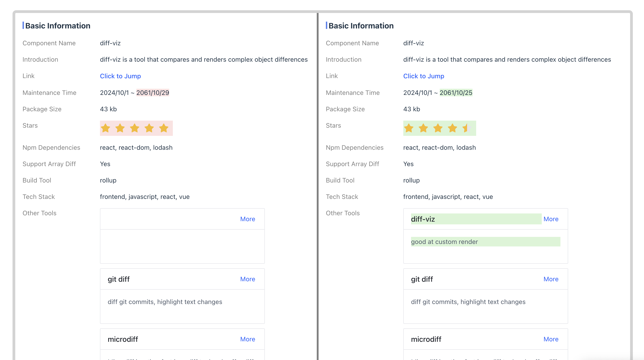Click the third star in left panel
The width and height of the screenshot is (644, 360).
(x=135, y=128)
